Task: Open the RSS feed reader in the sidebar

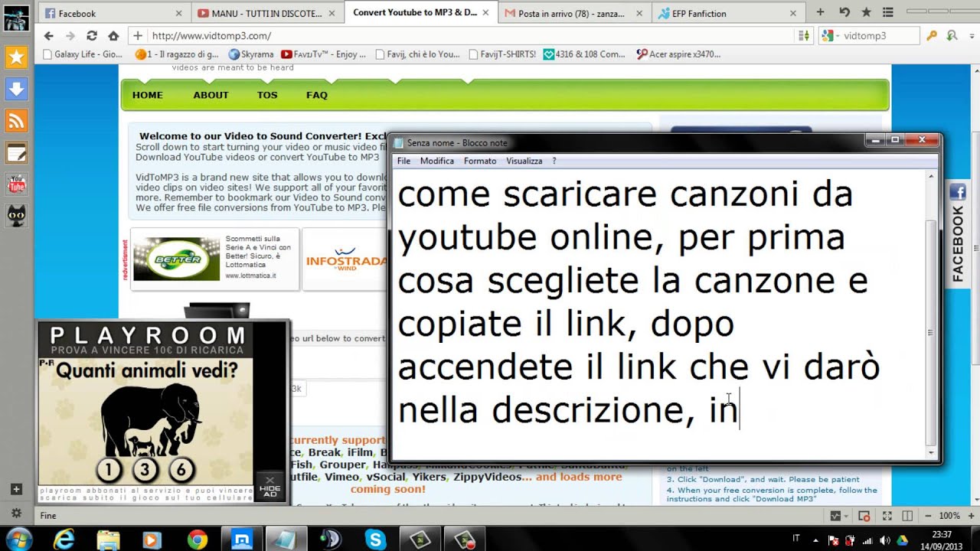Action: click(x=16, y=121)
